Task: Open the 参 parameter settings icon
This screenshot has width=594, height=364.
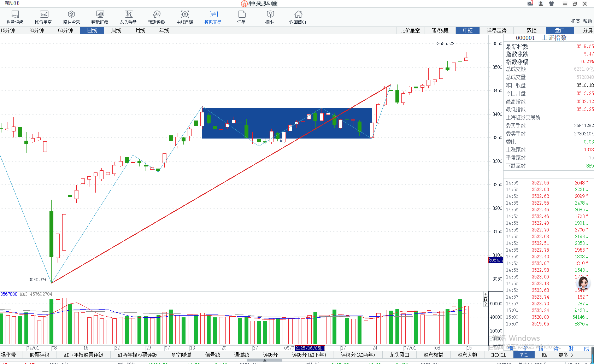Action: coord(486,299)
